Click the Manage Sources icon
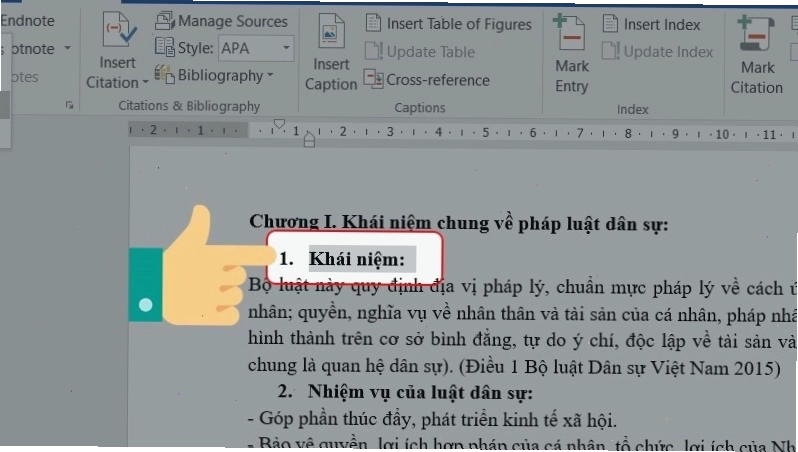Viewport: 798px width, 452px height. point(164,21)
